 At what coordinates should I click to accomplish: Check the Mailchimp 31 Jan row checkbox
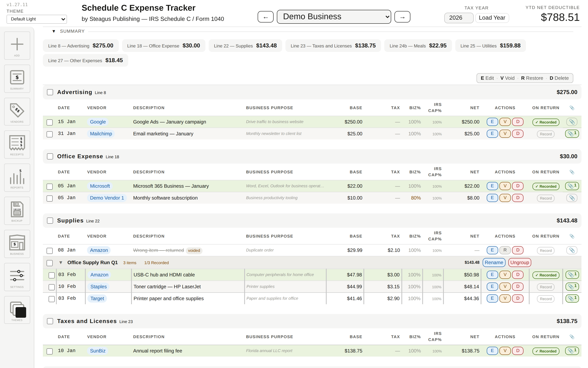[50, 134]
